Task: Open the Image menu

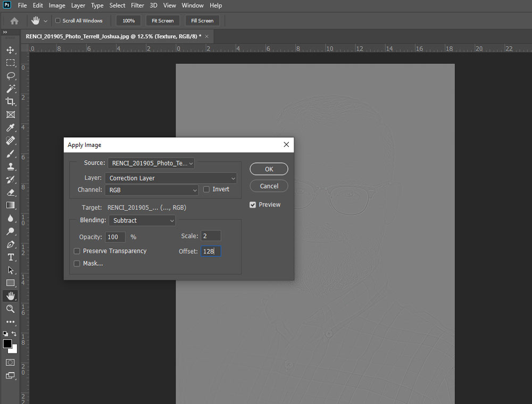Action: (57, 5)
